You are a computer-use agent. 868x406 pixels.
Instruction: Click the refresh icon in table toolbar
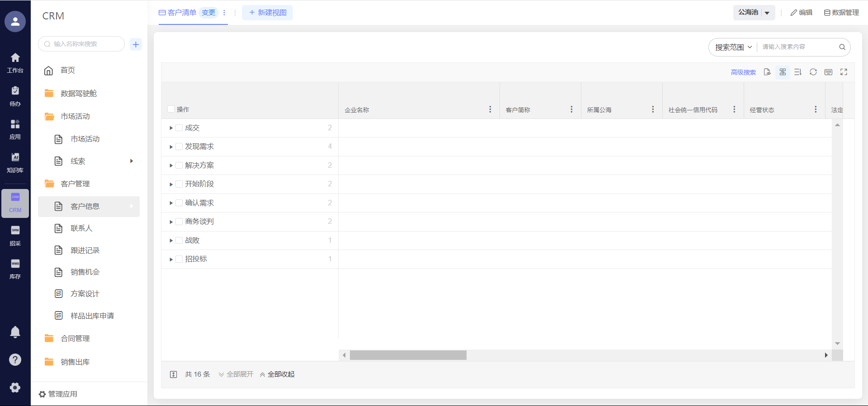tap(813, 72)
